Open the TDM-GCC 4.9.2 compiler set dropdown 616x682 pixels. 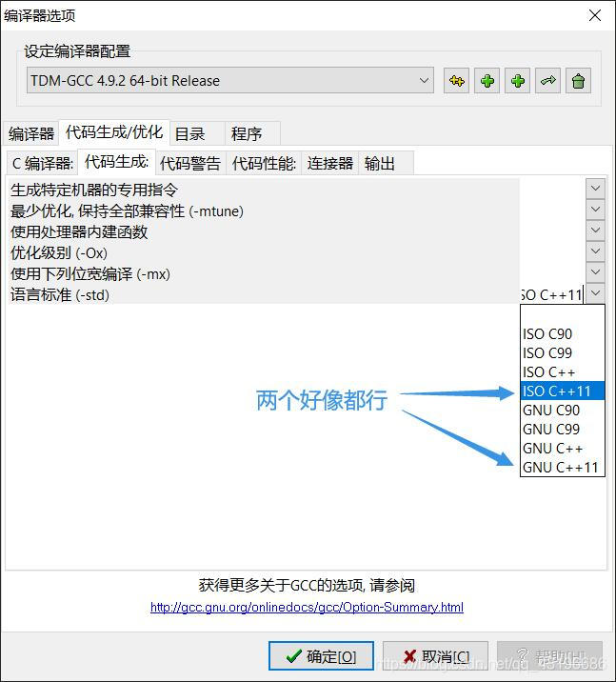(x=230, y=80)
